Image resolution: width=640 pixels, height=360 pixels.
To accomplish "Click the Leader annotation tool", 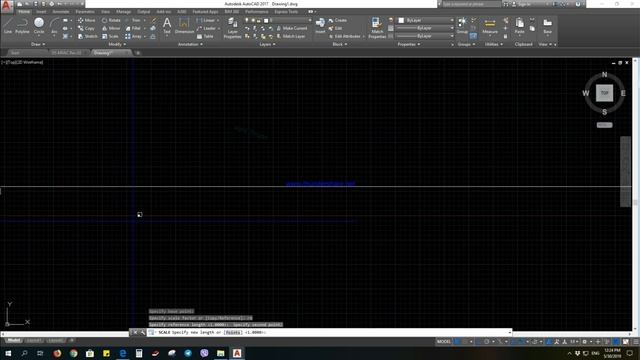I will point(207,28).
